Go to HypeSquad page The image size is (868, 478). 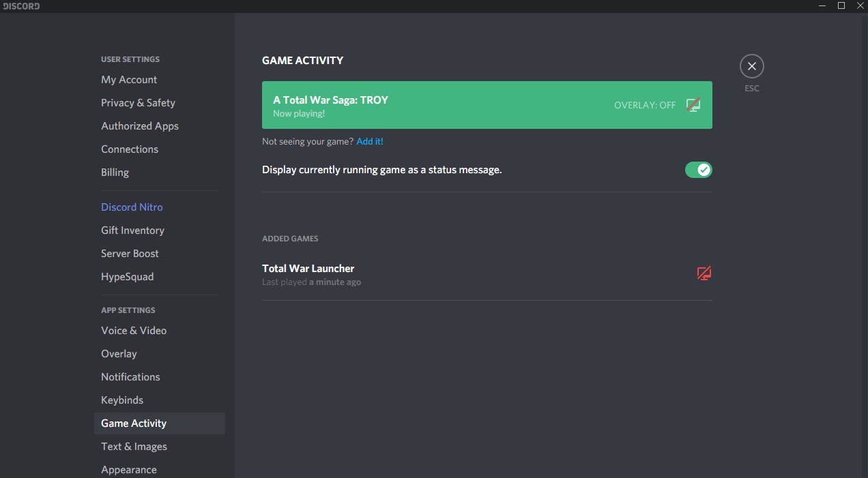[x=127, y=277]
